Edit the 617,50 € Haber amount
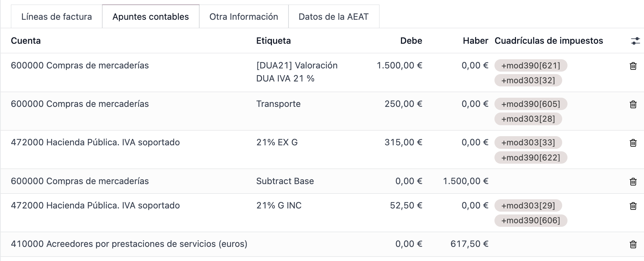 (x=469, y=243)
